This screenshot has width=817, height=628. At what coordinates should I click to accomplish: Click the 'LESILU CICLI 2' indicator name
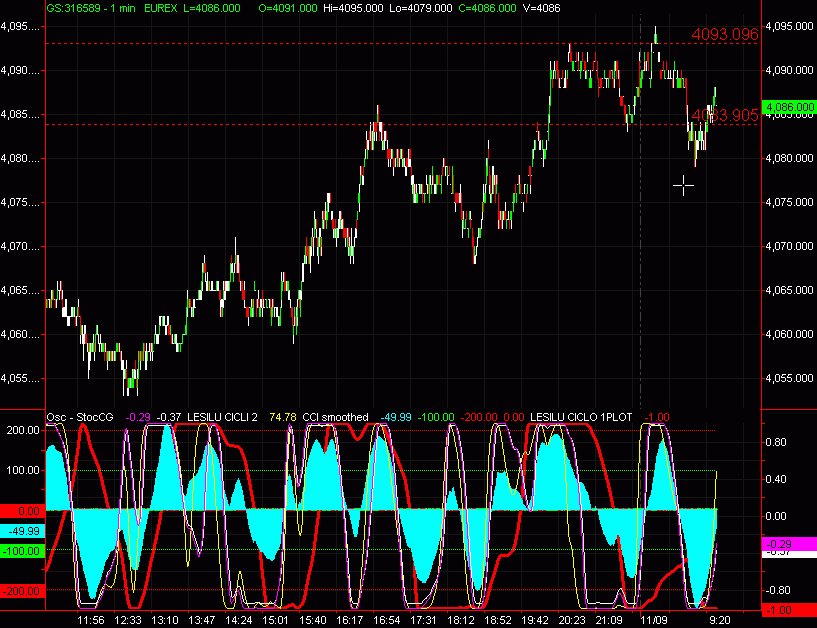[222, 417]
